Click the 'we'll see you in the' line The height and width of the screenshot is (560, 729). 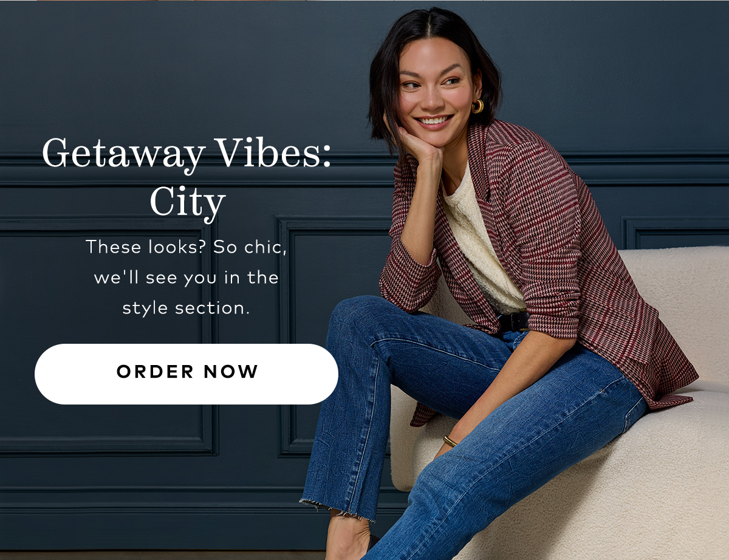tap(186, 278)
